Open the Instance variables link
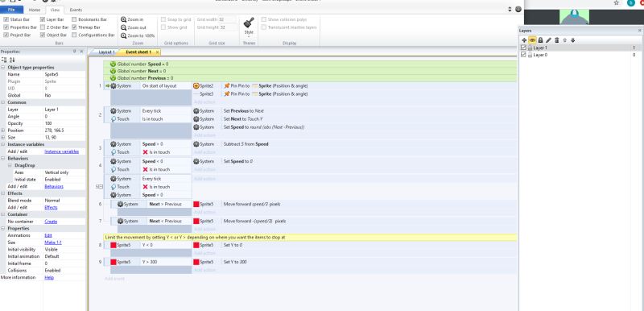Image resolution: width=644 pixels, height=311 pixels. pyautogui.click(x=61, y=151)
